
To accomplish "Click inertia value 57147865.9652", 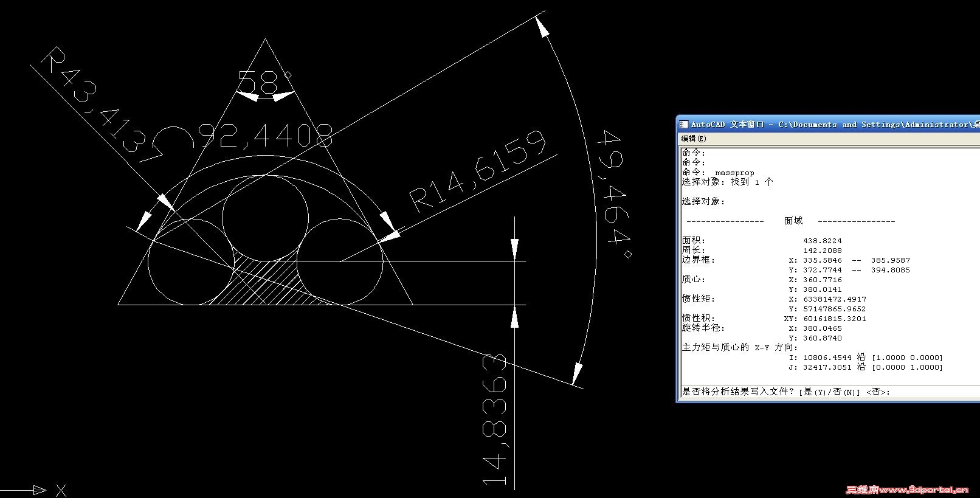I will [x=835, y=309].
